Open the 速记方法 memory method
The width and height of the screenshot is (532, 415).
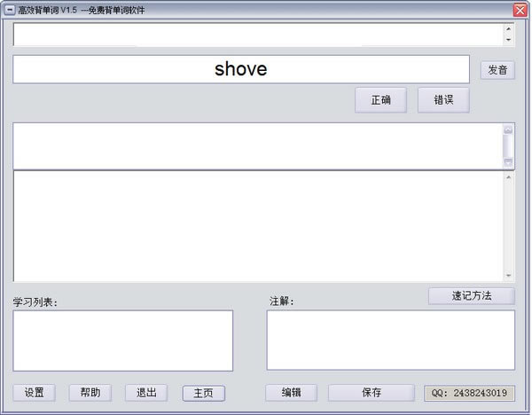pos(471,296)
